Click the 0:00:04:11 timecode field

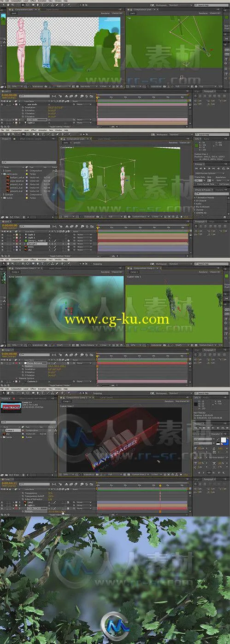pyautogui.click(x=8, y=484)
